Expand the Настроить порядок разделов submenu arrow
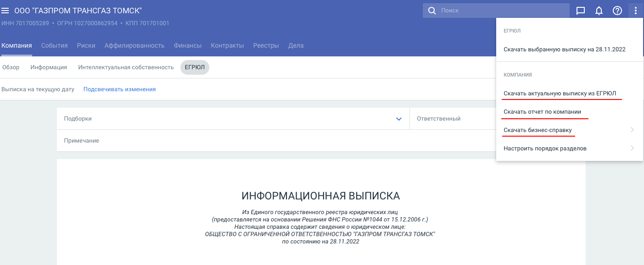The height and width of the screenshot is (265, 644). pos(632,148)
